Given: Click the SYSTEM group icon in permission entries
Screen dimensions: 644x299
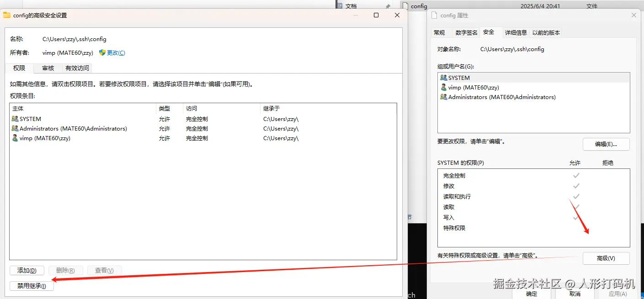Looking at the screenshot, I should click(15, 119).
